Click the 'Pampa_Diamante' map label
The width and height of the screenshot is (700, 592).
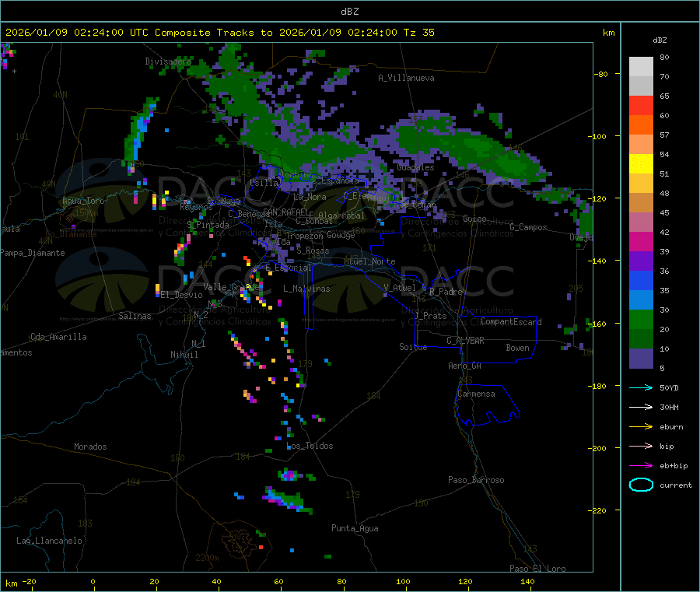32,253
